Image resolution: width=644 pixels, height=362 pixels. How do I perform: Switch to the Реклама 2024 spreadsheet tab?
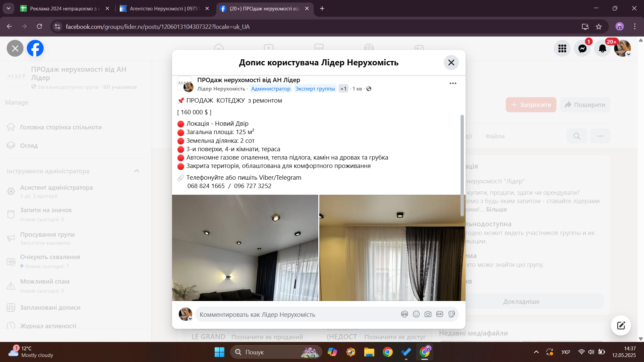click(x=64, y=8)
